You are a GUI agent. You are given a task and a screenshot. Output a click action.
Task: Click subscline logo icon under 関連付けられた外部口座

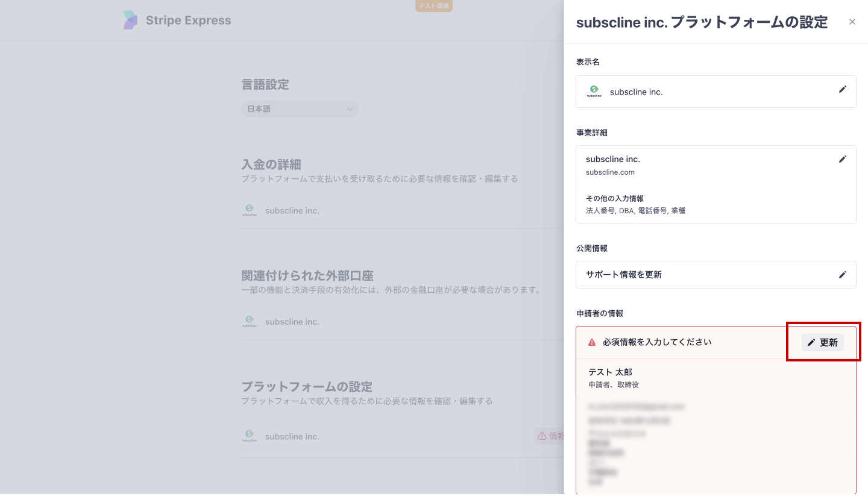point(250,321)
